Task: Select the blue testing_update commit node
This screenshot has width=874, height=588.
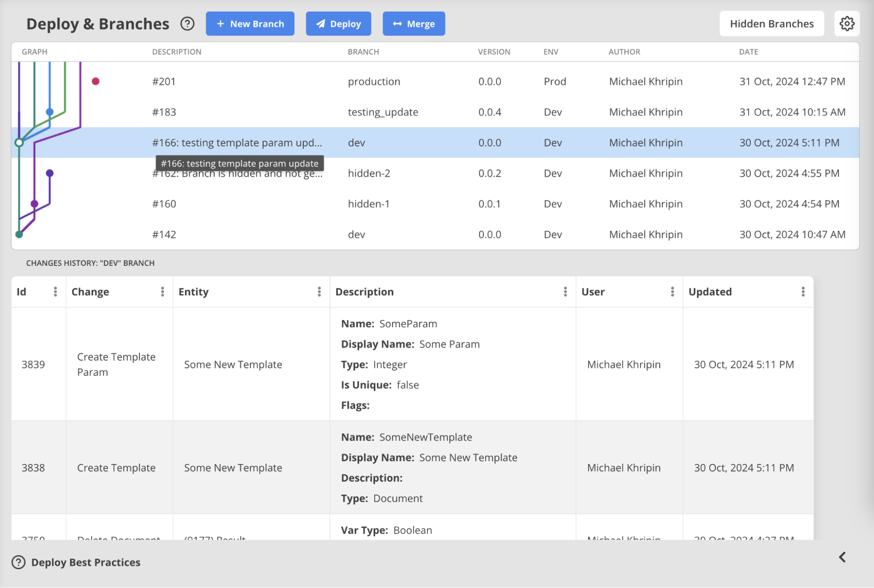Action: (50, 112)
